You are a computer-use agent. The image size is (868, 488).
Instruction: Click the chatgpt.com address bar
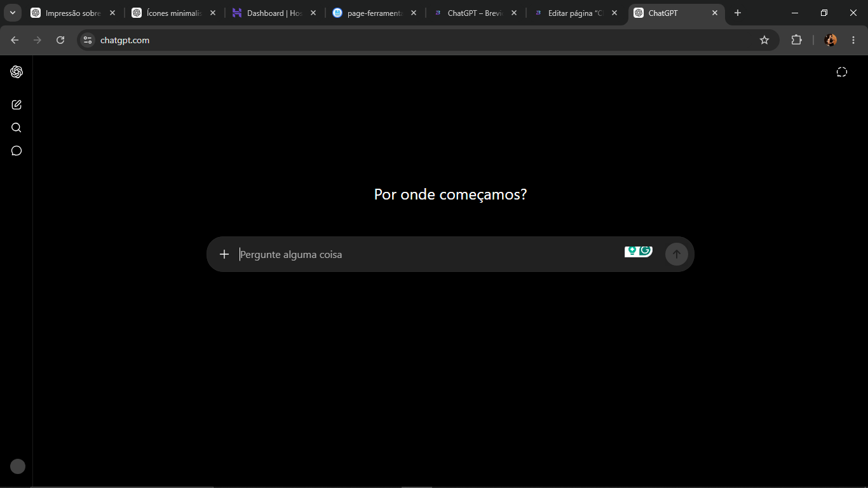click(x=429, y=40)
